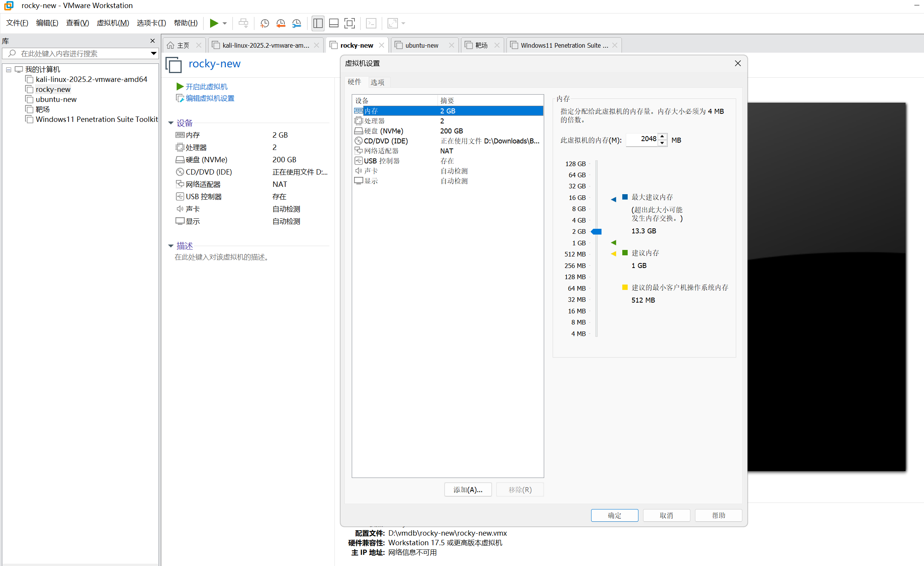Viewport: 924px width, 566px height.
Task: Click the 确定 button
Action: point(614,515)
